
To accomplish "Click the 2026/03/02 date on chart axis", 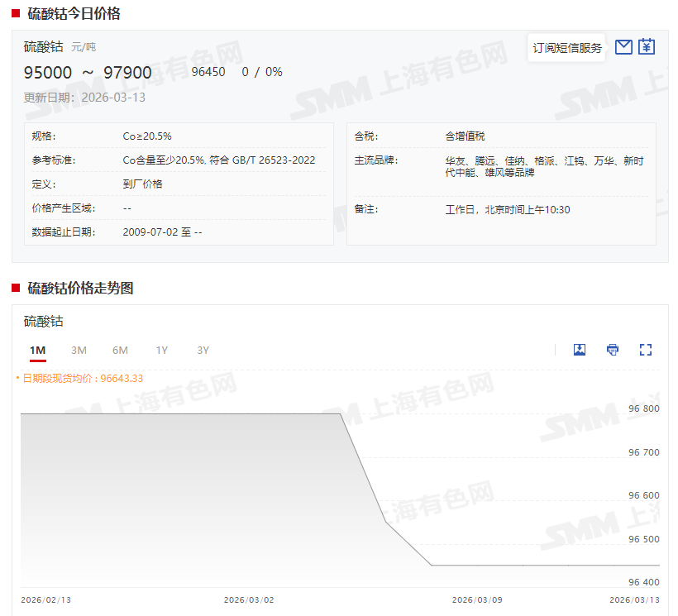I will pos(249,600).
